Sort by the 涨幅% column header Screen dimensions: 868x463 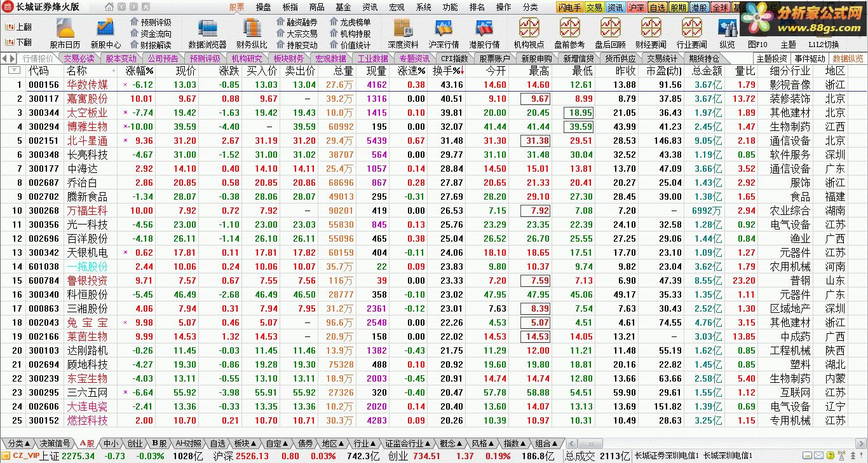coord(140,71)
